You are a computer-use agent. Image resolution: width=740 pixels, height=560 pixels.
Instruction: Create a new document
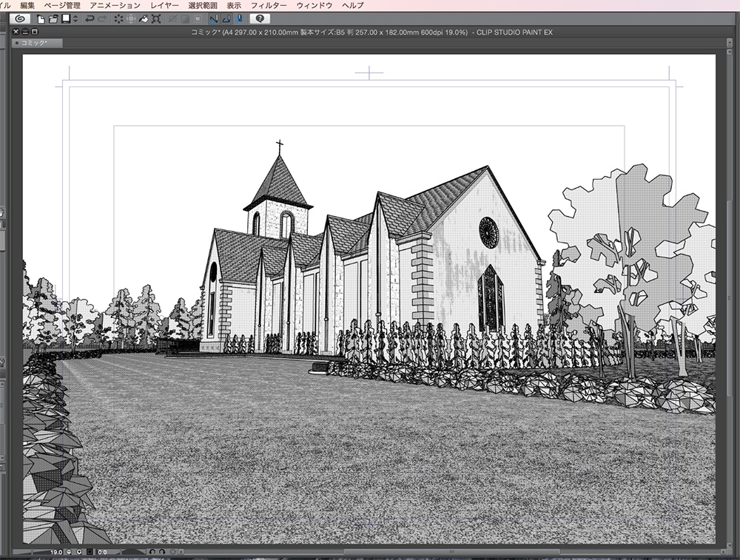click(x=41, y=19)
